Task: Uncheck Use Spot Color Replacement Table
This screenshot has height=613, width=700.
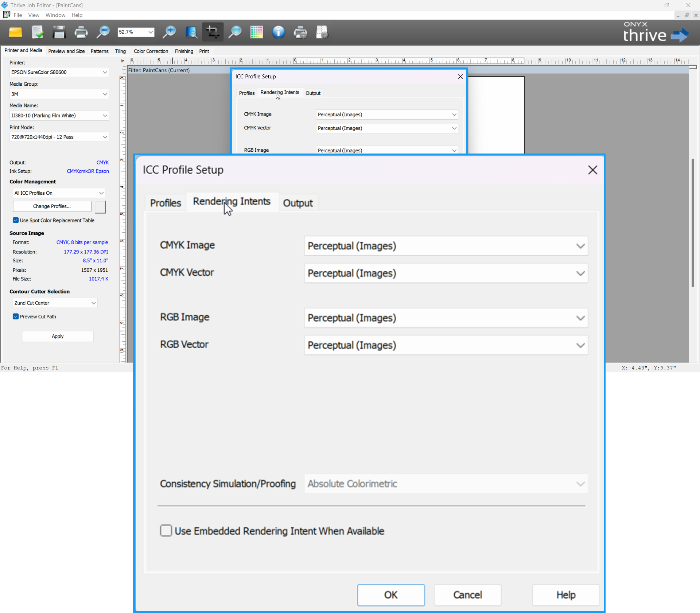Action: [16, 220]
